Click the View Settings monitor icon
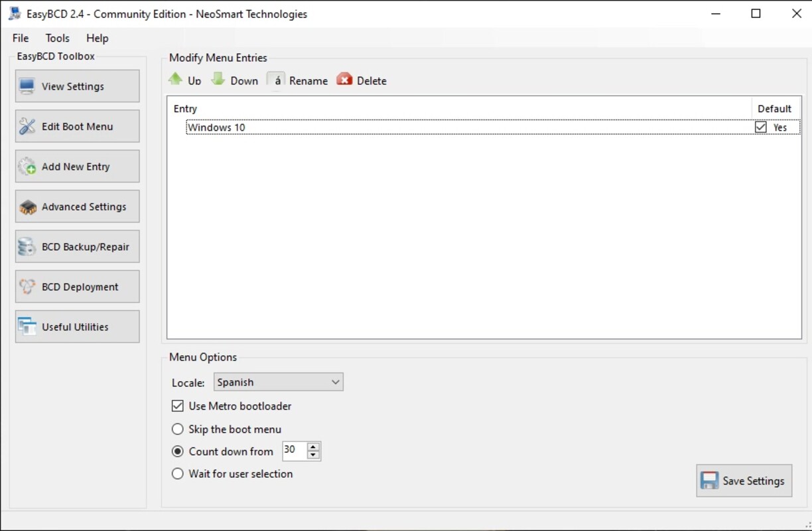Viewport: 812px width, 531px height. click(x=27, y=86)
